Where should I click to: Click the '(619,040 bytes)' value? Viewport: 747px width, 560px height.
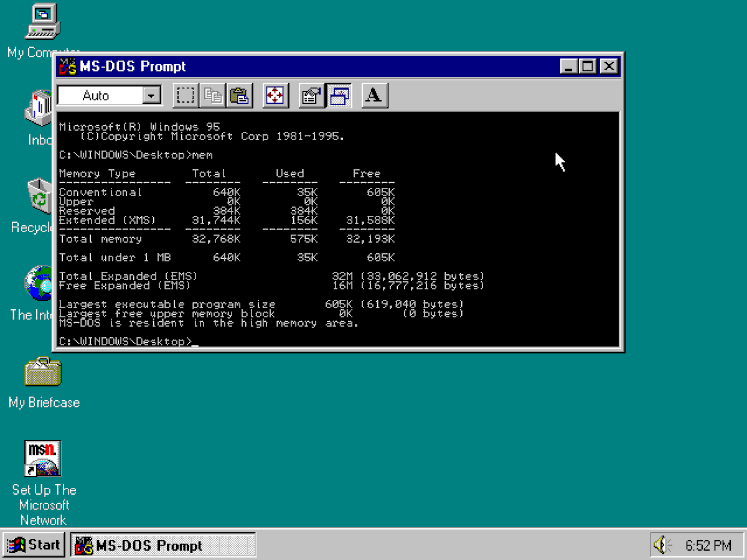tap(412, 304)
